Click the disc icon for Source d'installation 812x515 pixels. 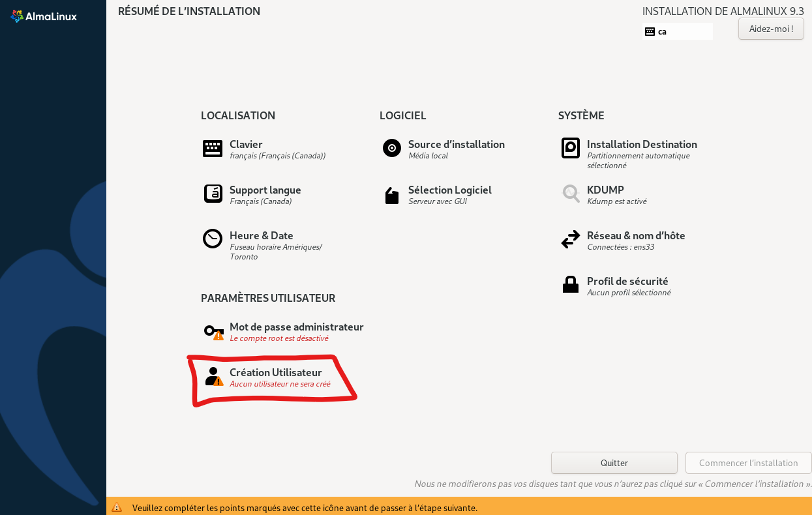coord(391,148)
